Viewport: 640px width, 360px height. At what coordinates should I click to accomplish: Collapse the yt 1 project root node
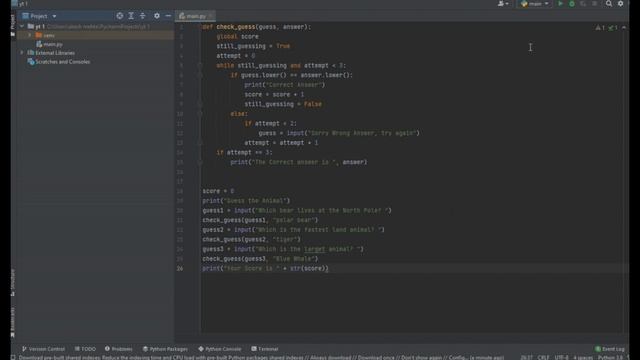point(22,27)
